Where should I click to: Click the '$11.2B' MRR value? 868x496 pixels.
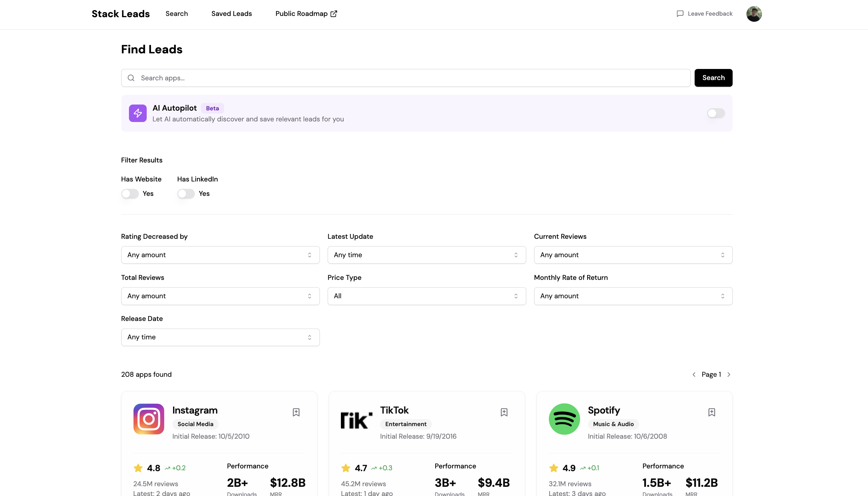coord(701,483)
